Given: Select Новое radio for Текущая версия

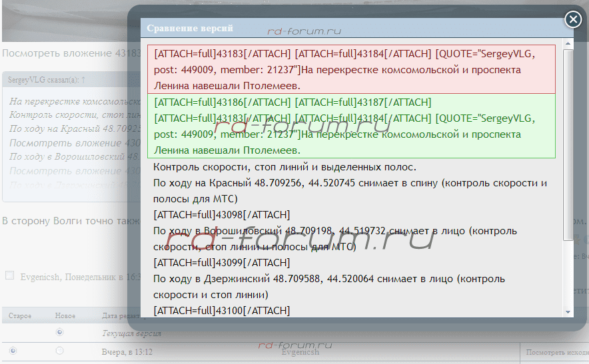Looking at the screenshot, I should [60, 332].
